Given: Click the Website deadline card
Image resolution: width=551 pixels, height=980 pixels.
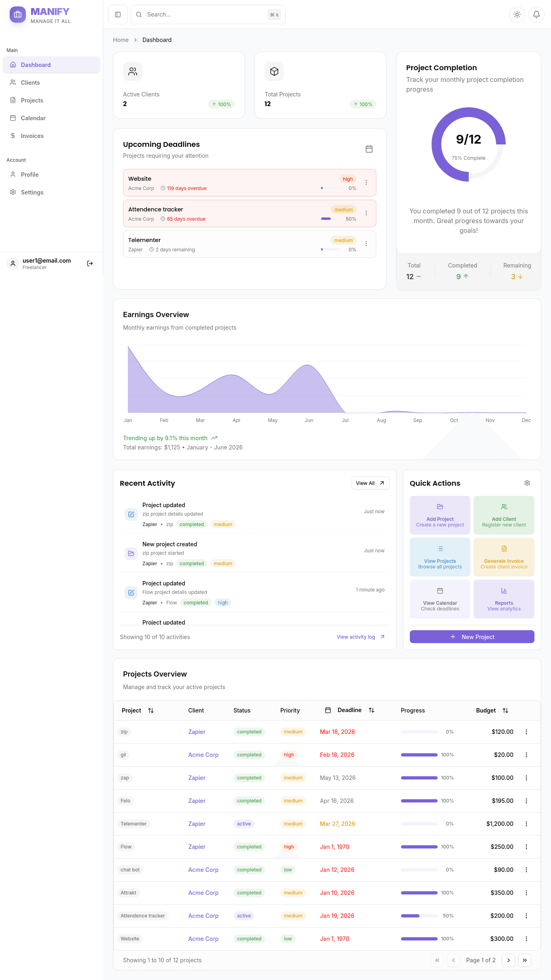Looking at the screenshot, I should [x=249, y=183].
